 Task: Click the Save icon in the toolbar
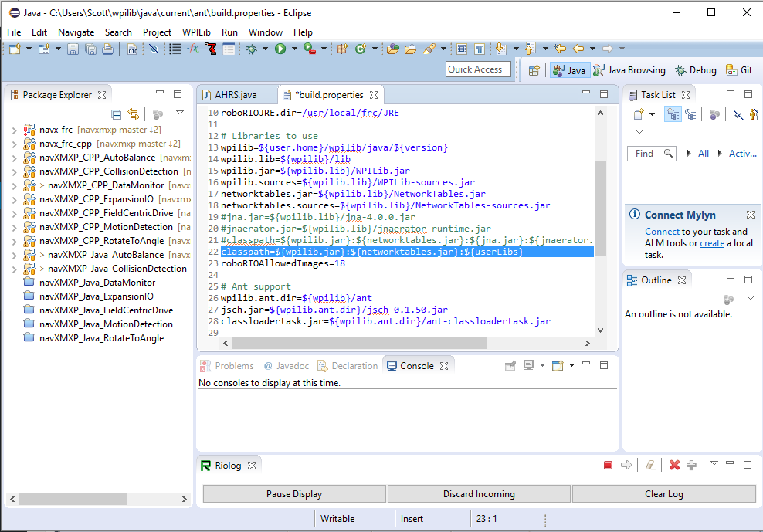click(73, 49)
